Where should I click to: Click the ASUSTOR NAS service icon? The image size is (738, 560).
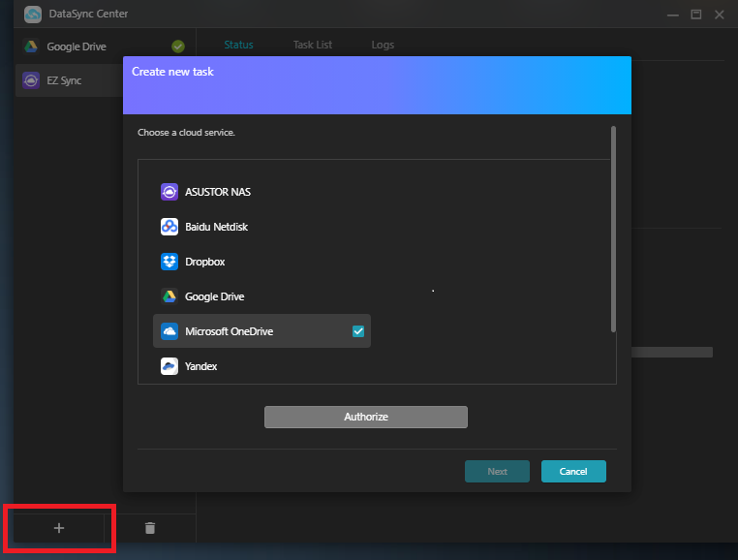(169, 192)
